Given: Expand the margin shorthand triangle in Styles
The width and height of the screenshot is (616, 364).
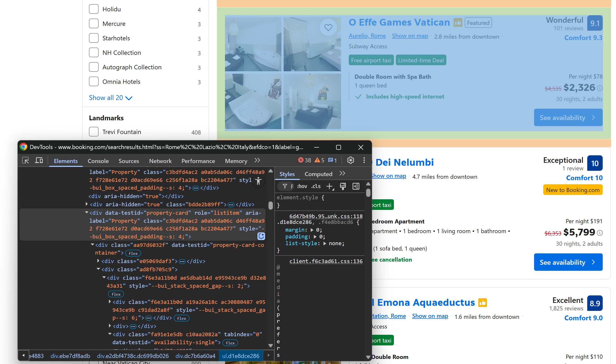Looking at the screenshot, I should click(312, 230).
